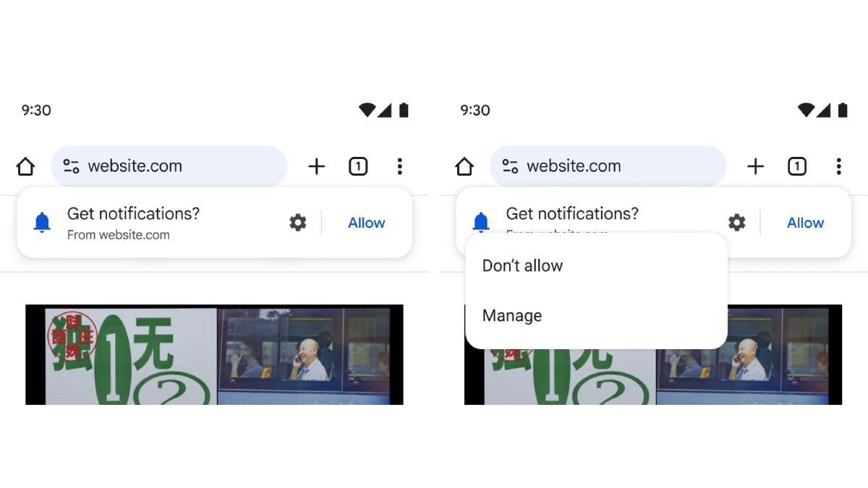Allow notifications in the right screen prompt

[806, 223]
